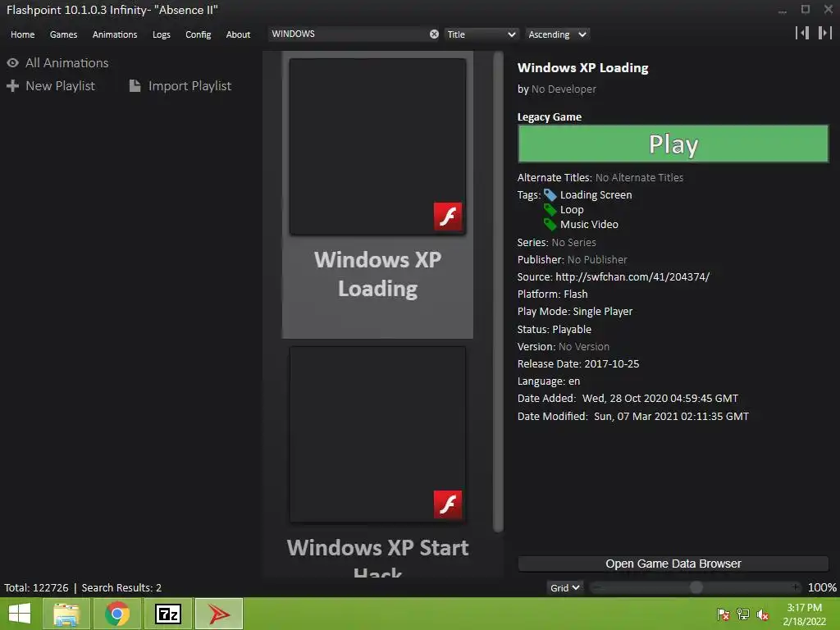Viewport: 840px width, 630px height.
Task: Click the Music Video tag icon
Action: (x=550, y=224)
